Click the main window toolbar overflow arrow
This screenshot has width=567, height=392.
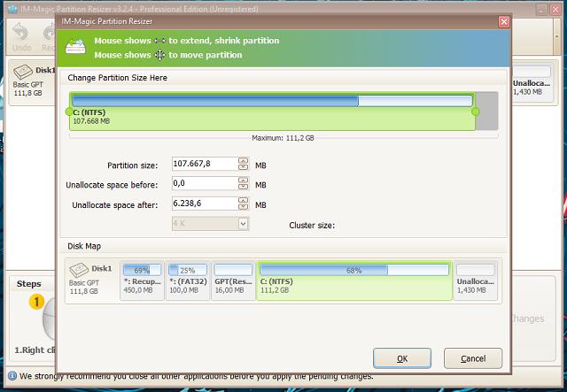(557, 37)
